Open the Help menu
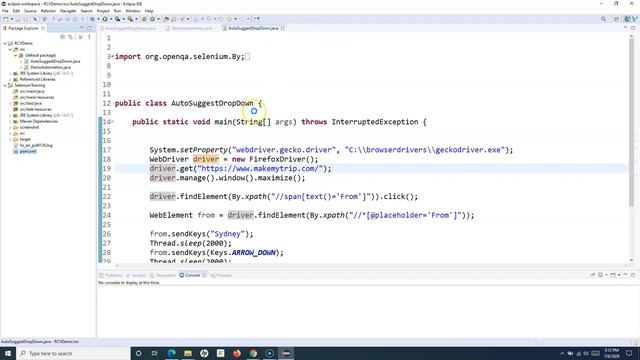Screen dimensions: 640x360 point(149,11)
